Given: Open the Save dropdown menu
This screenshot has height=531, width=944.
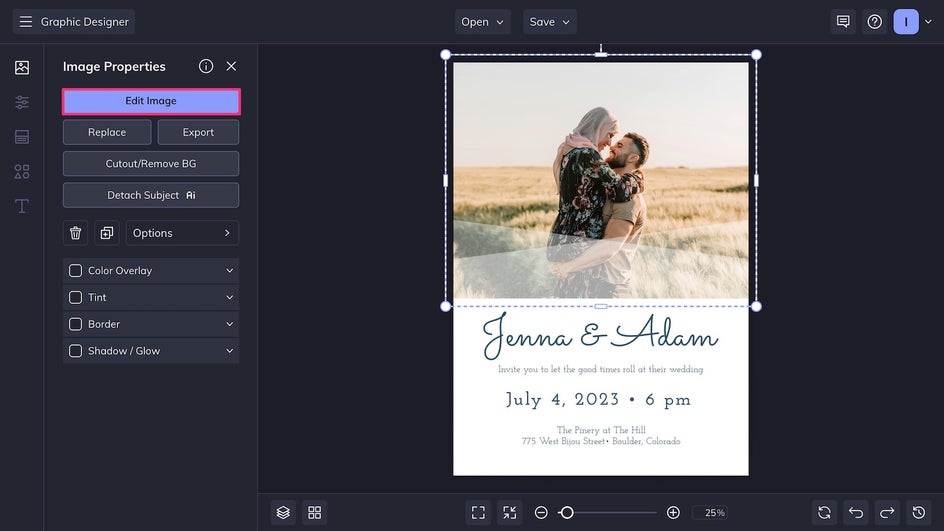Looking at the screenshot, I should pos(550,22).
